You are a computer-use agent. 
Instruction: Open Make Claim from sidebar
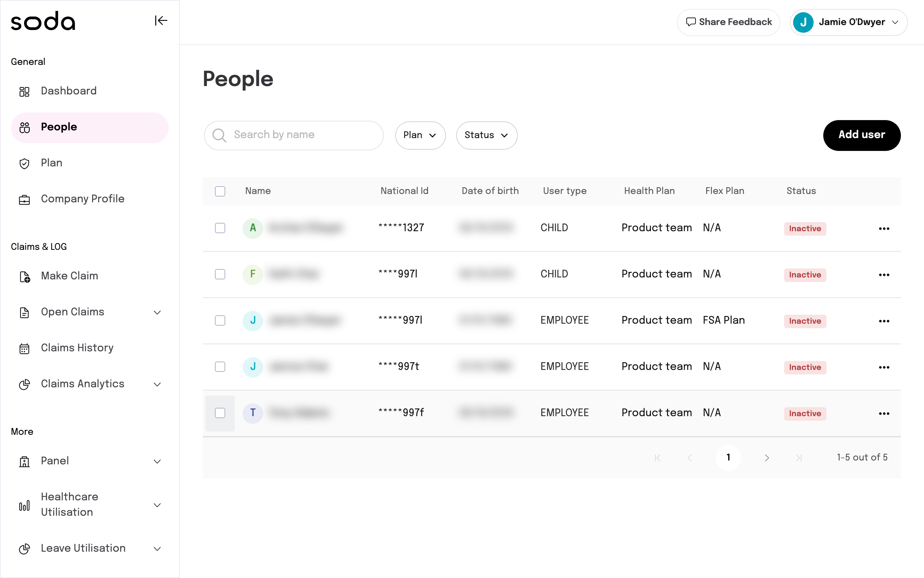(90, 276)
